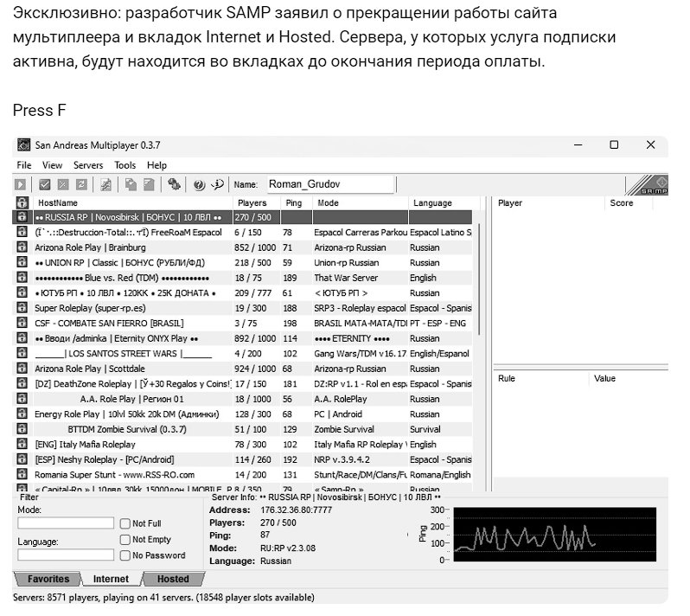Click the Refresh Server toolbar icon
The height and width of the screenshot is (616, 690).
click(x=81, y=185)
